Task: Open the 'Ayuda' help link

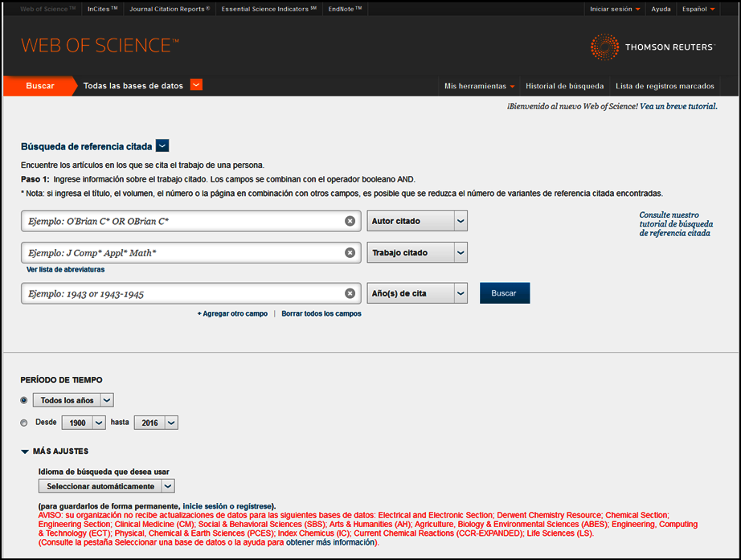Action: (x=661, y=9)
